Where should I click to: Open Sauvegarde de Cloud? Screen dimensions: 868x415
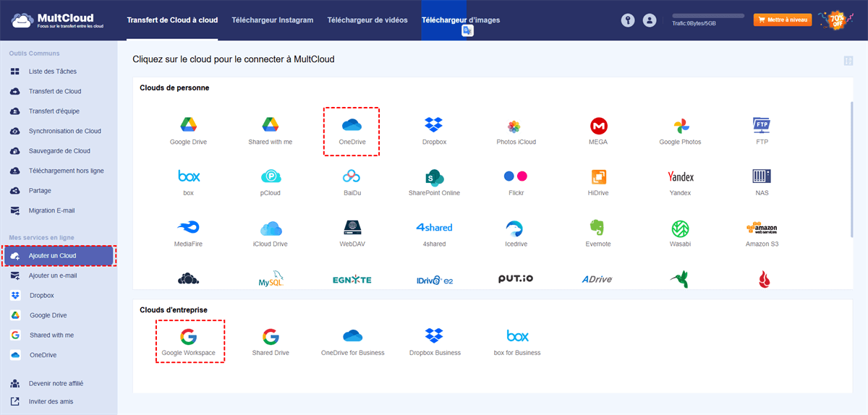click(59, 151)
